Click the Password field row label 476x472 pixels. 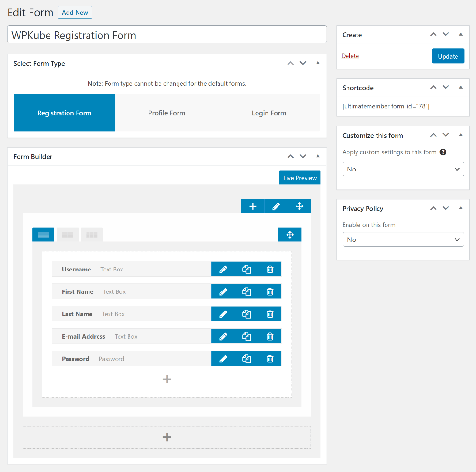point(76,359)
